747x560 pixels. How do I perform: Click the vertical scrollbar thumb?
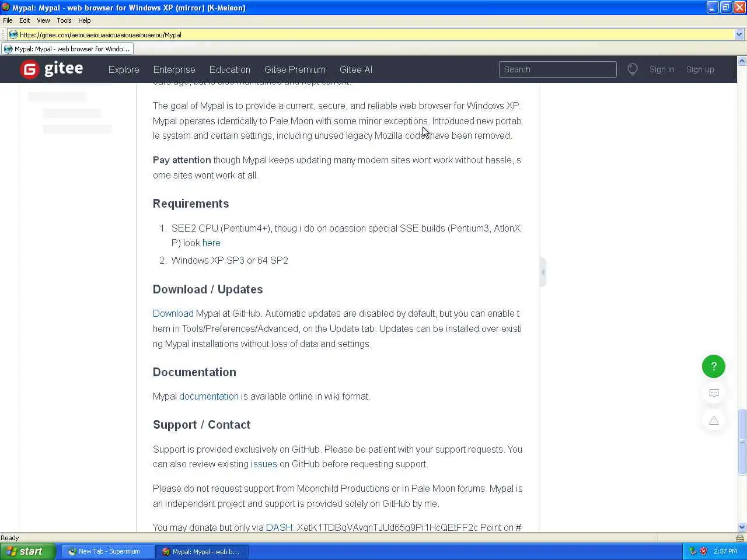(x=742, y=442)
